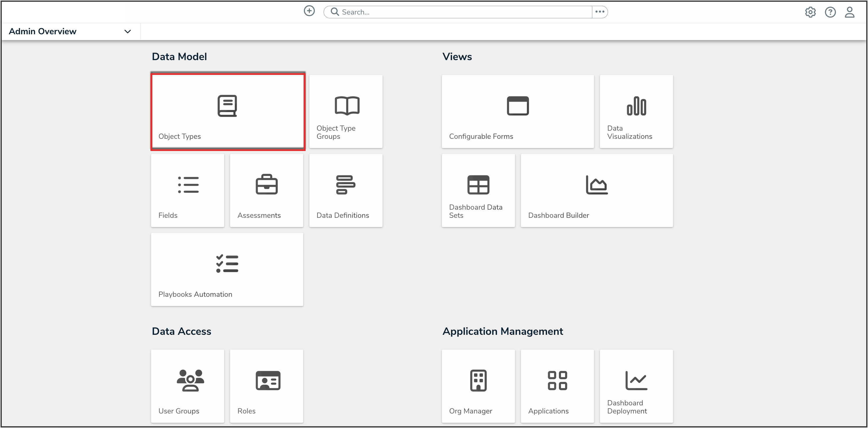This screenshot has height=428, width=868.
Task: Open Object Type Groups tile
Action: 346,112
